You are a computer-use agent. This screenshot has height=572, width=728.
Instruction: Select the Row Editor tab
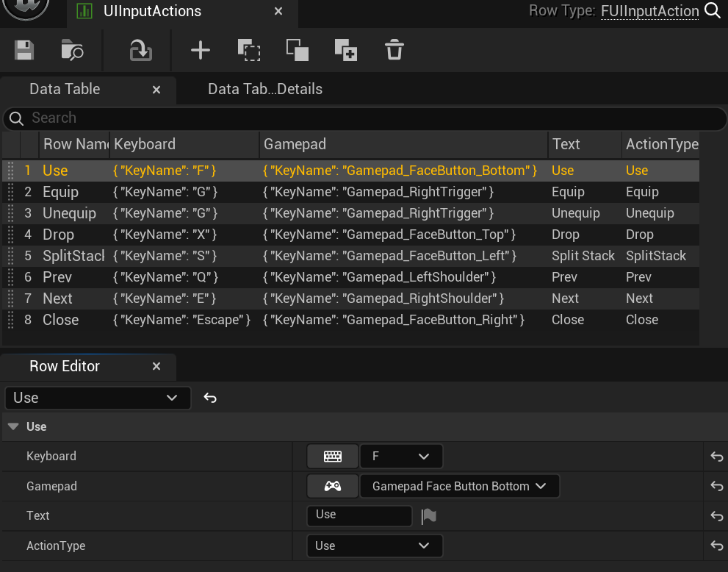65,366
